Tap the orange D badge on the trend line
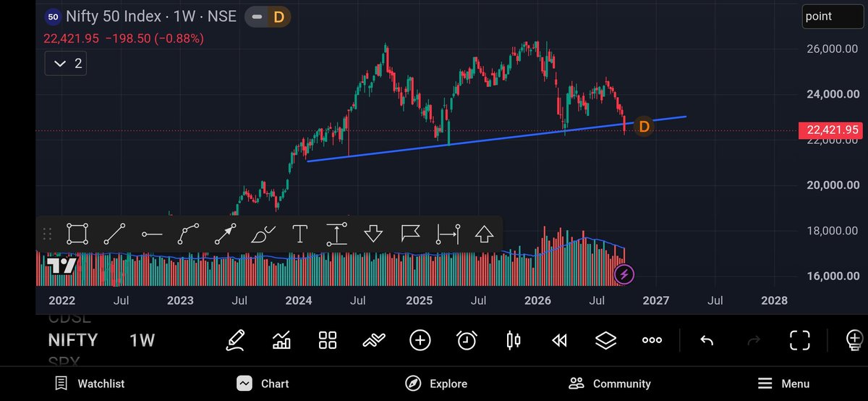 [644, 127]
